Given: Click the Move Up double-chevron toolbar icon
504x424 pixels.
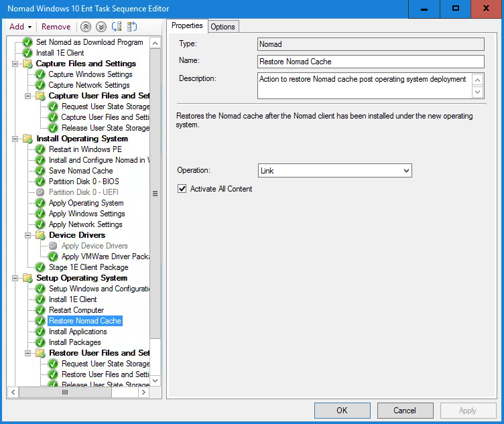Looking at the screenshot, I should tap(85, 27).
